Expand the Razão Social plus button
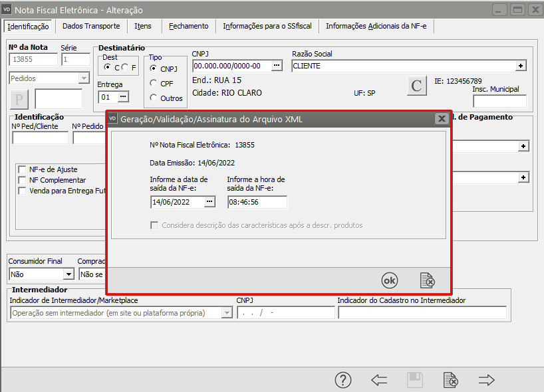This screenshot has width=544, height=392. [x=521, y=66]
